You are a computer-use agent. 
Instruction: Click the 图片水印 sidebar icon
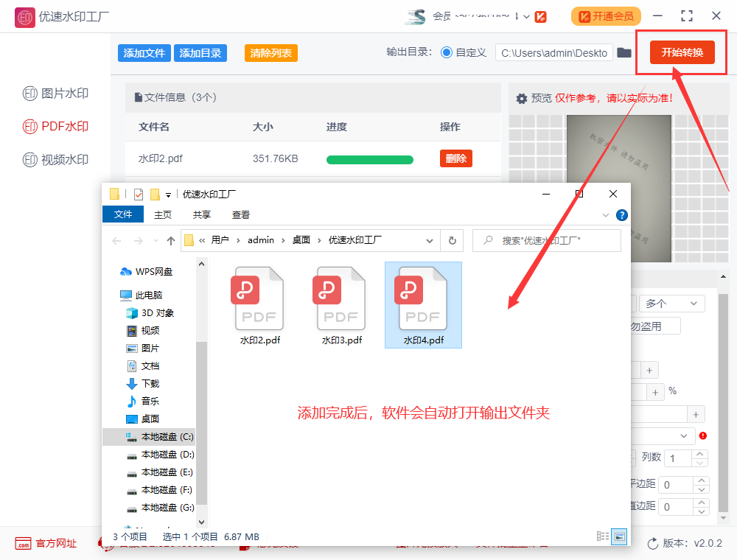29,94
